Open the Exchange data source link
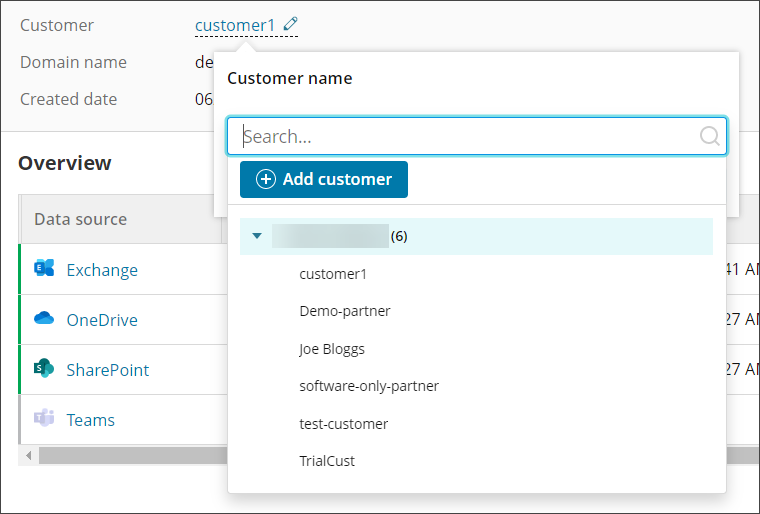Screen dimensions: 760x514 [x=102, y=270]
